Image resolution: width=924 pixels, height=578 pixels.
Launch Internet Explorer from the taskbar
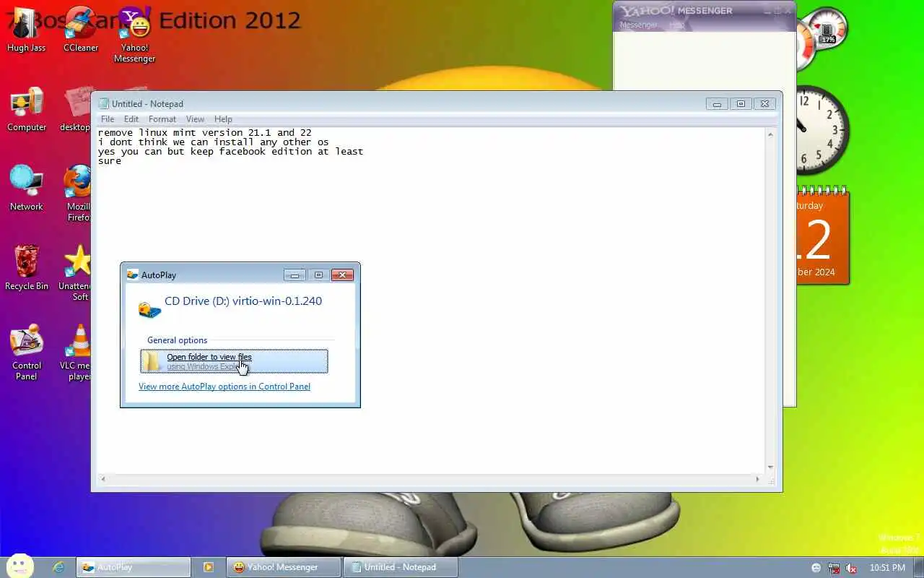[58, 567]
